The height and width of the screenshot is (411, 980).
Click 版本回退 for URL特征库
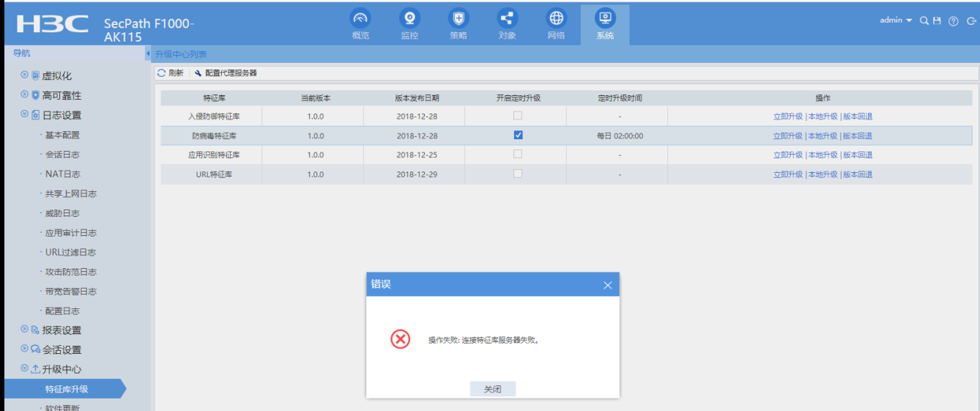pyautogui.click(x=858, y=174)
